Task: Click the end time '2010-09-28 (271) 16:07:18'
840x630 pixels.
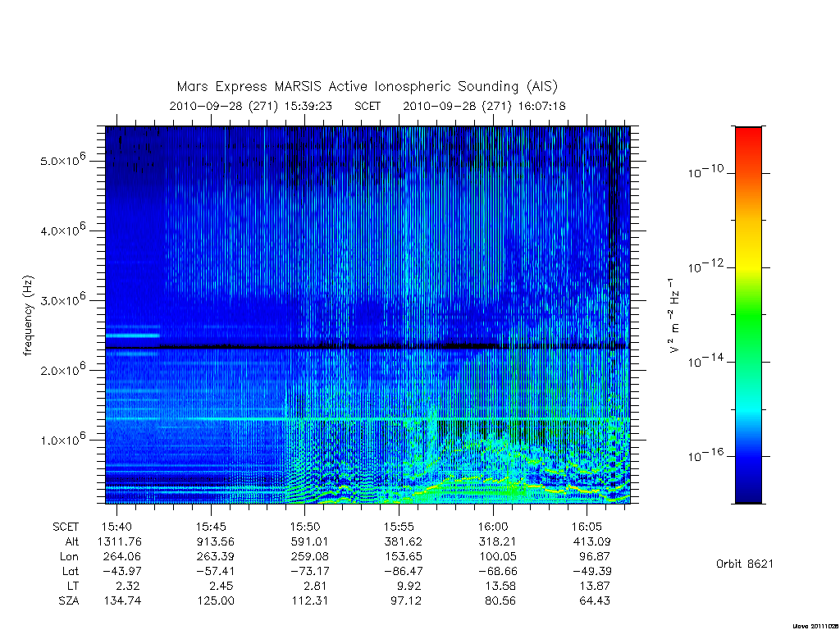Action: [x=484, y=106]
